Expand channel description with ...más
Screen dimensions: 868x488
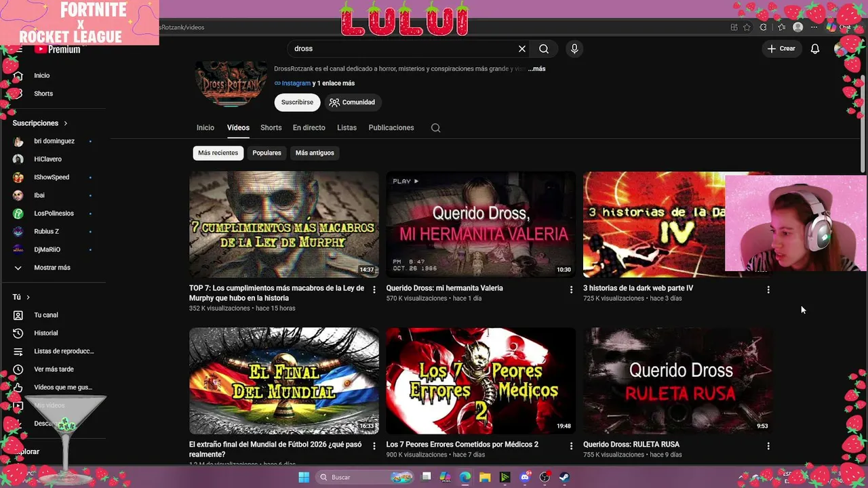[x=537, y=68]
